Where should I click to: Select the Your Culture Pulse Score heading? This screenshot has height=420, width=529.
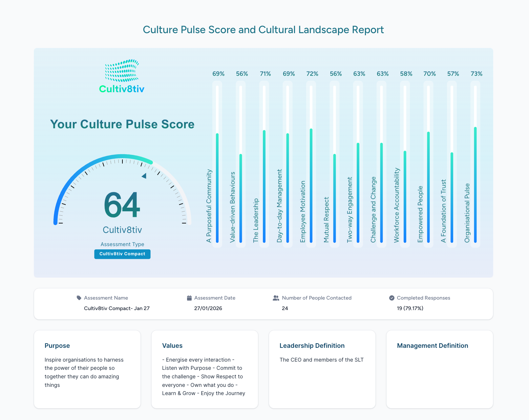click(122, 124)
